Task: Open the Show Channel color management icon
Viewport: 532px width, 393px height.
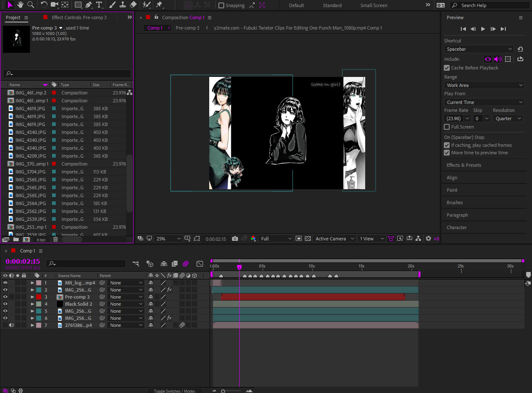Action: click(253, 239)
